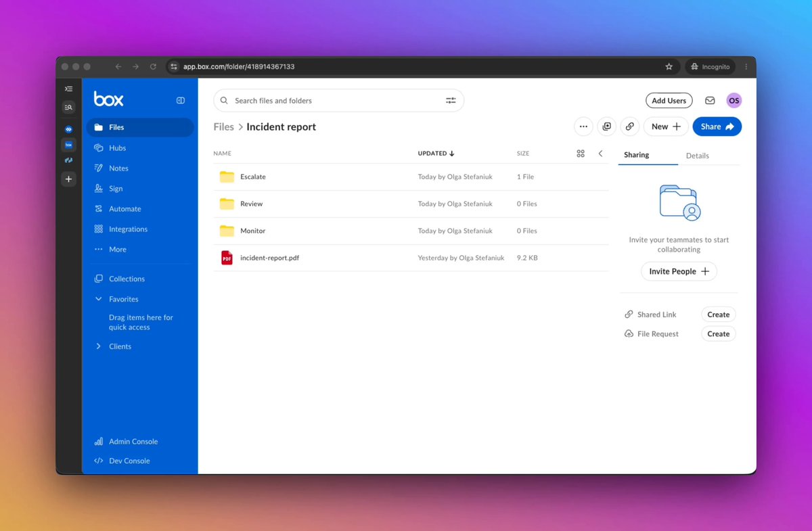Bookmark page with the star icon
Screen dimensions: 812x531
(669, 67)
